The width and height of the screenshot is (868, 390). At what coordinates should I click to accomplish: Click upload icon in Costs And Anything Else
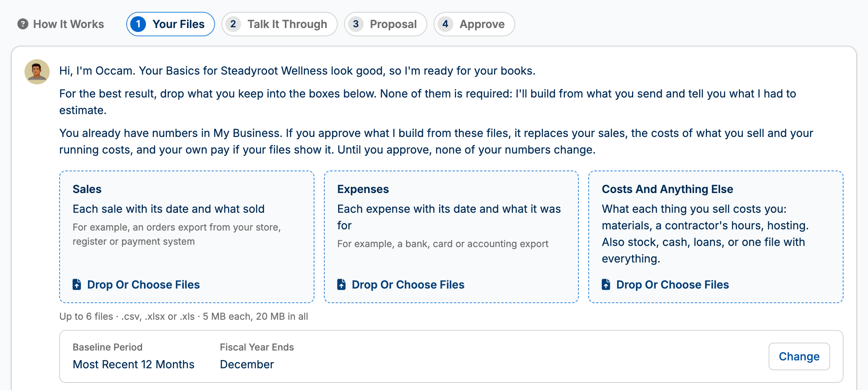606,284
